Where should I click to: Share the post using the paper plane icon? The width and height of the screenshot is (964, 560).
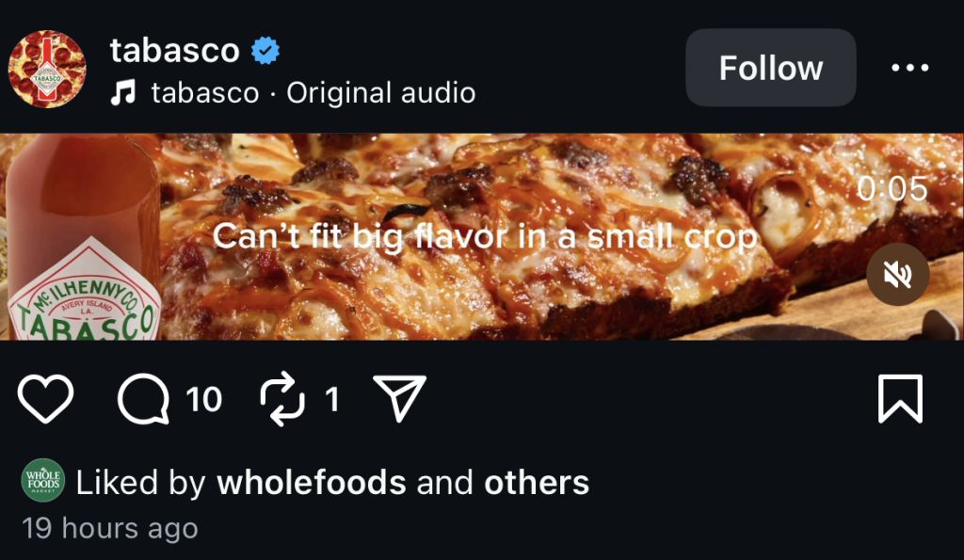click(x=399, y=399)
